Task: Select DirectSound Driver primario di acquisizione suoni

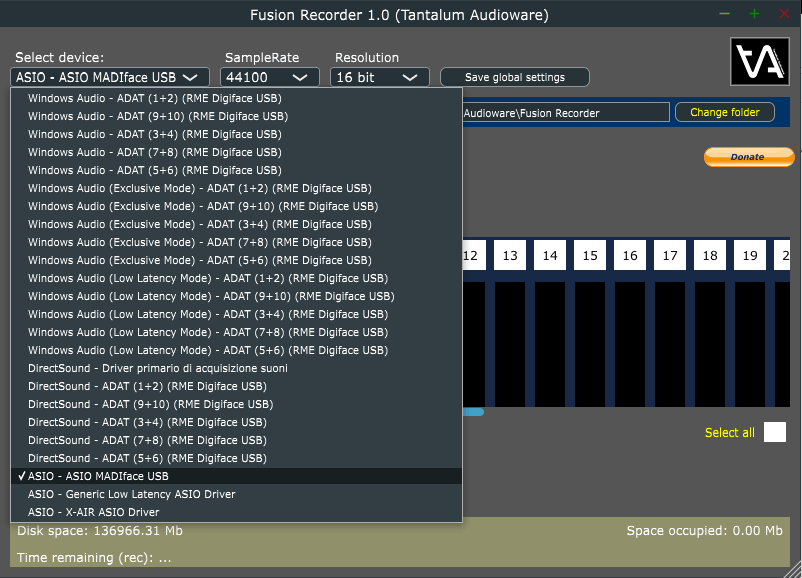Action: [236, 368]
